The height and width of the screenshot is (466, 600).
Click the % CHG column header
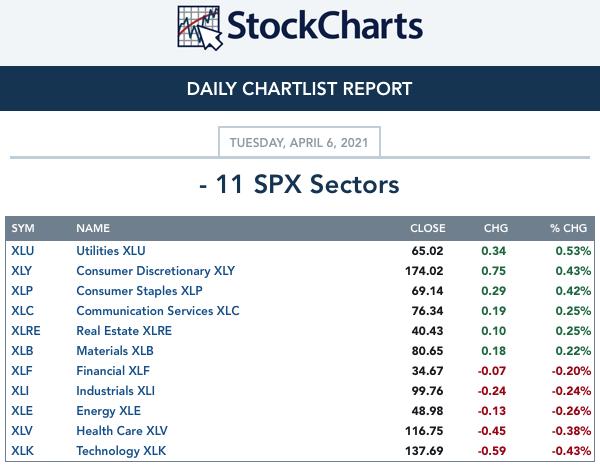(568, 228)
